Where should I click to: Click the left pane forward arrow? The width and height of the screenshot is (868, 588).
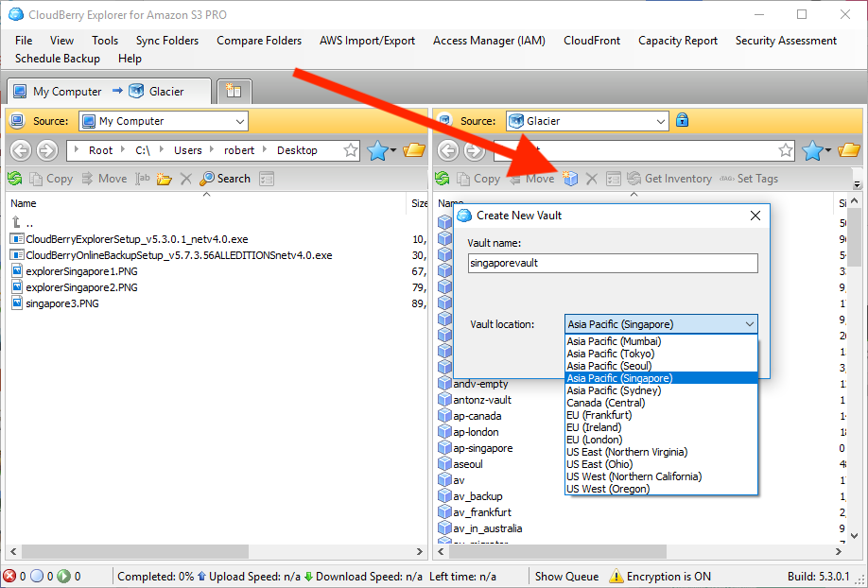point(47,150)
